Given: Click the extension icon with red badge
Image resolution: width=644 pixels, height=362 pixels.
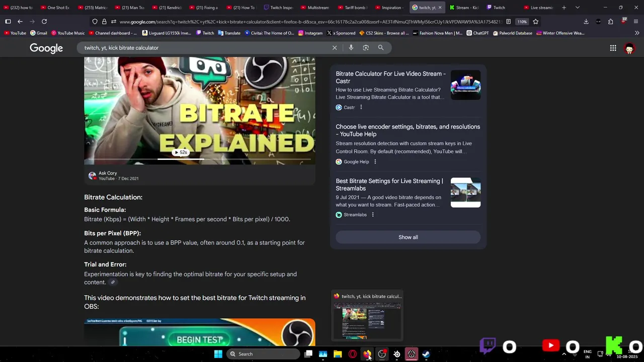Looking at the screenshot, I should coord(624,21).
